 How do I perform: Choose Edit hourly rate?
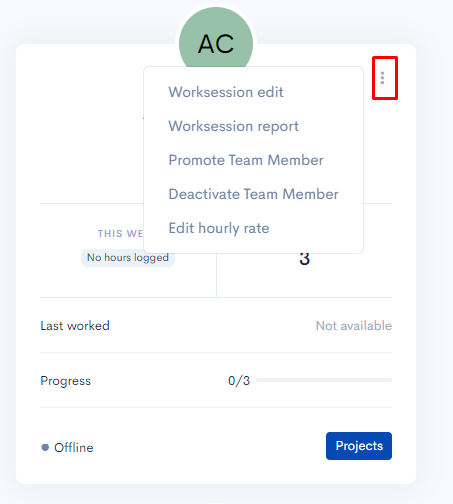pos(219,228)
